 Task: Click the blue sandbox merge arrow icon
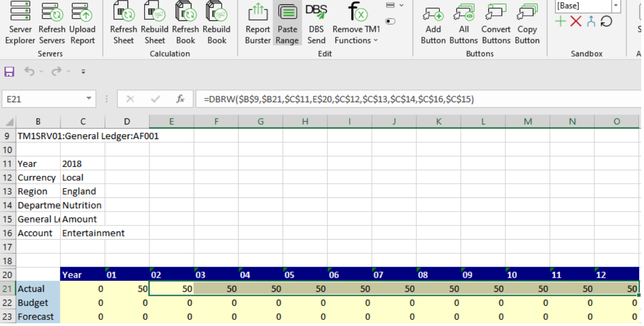[591, 21]
